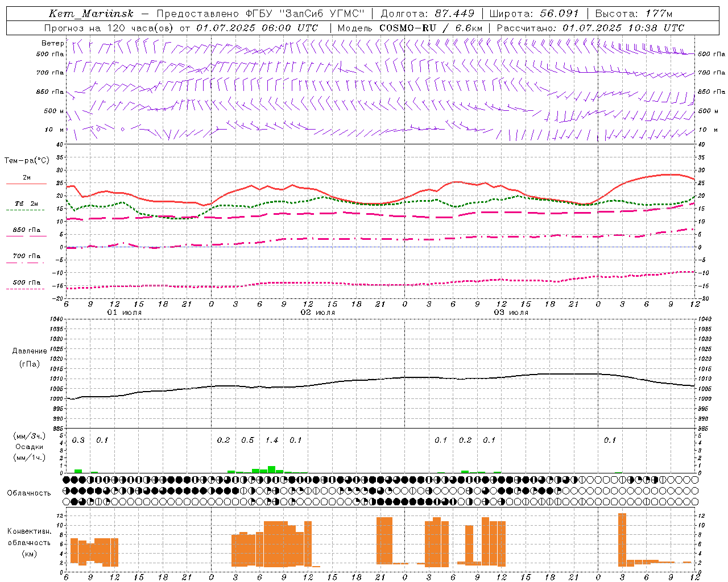Click the 'Осадки' precipitation label
This screenshot has height=582, width=728.
click(x=30, y=447)
